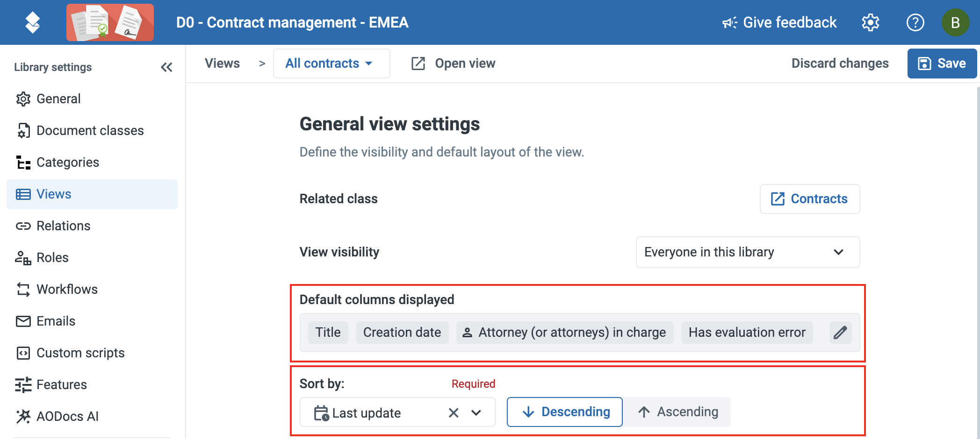This screenshot has height=440, width=980.
Task: Open the help question mark icon
Action: tap(915, 22)
